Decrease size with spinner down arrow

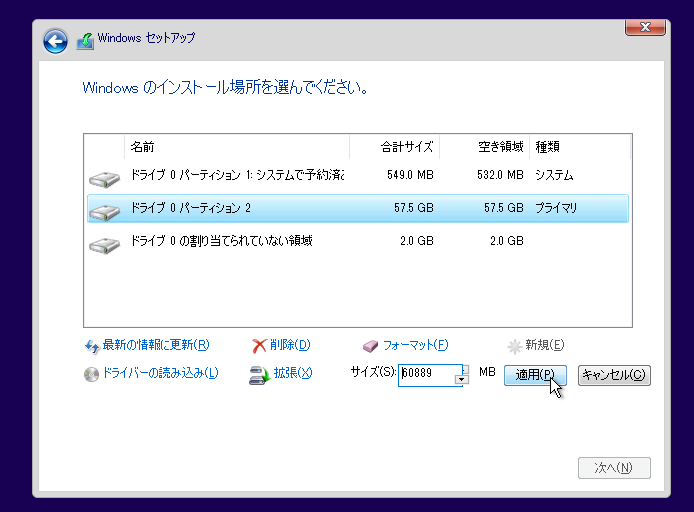pyautogui.click(x=462, y=380)
